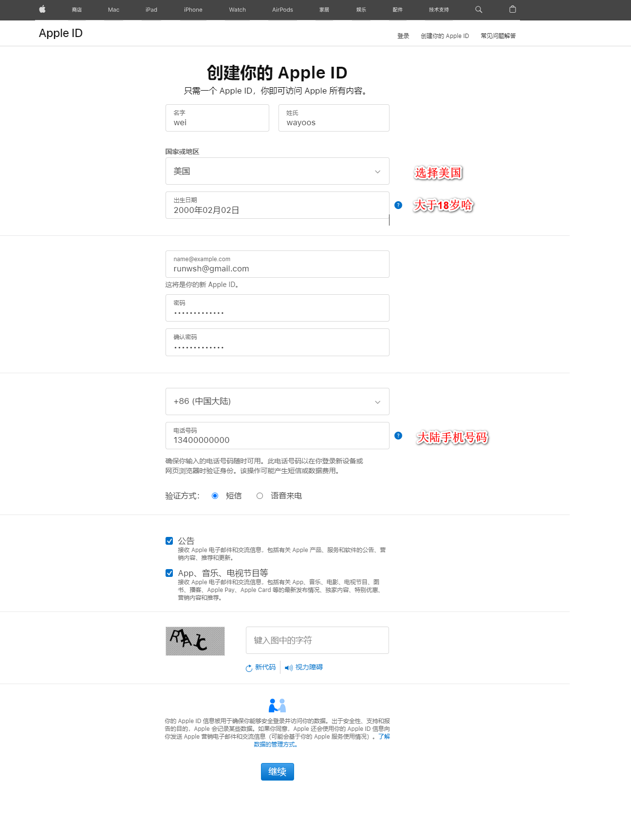Screen dimensions: 631x840
Task: Open the 商店 menu item
Action: point(77,10)
